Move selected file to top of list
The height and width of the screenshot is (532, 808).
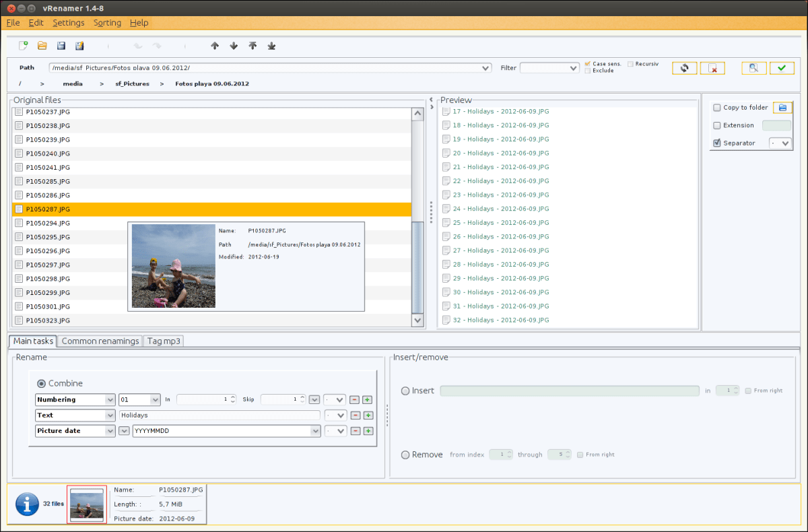click(x=252, y=46)
